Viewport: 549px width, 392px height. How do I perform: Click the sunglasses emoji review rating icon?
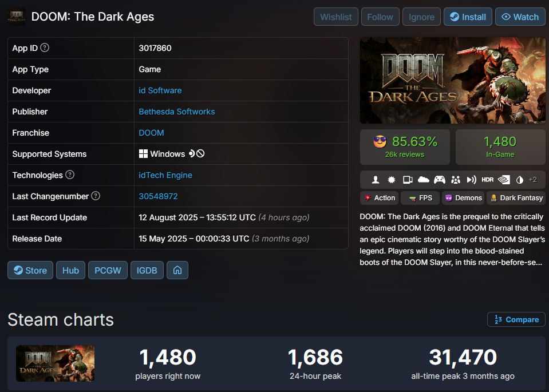click(380, 142)
